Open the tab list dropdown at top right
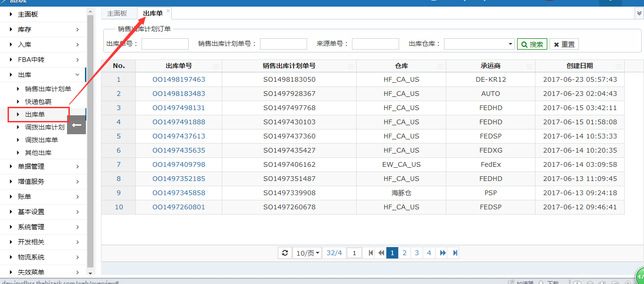The height and width of the screenshot is (284, 644). point(639,14)
